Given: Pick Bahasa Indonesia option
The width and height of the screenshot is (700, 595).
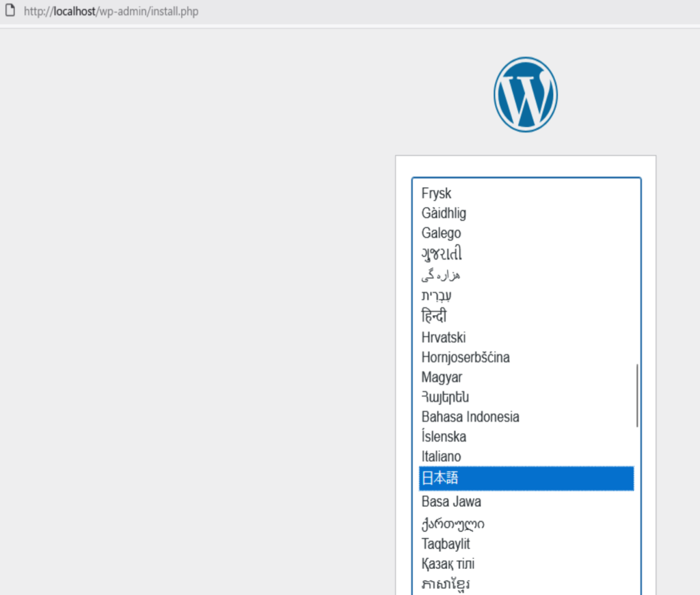Looking at the screenshot, I should 470,417.
